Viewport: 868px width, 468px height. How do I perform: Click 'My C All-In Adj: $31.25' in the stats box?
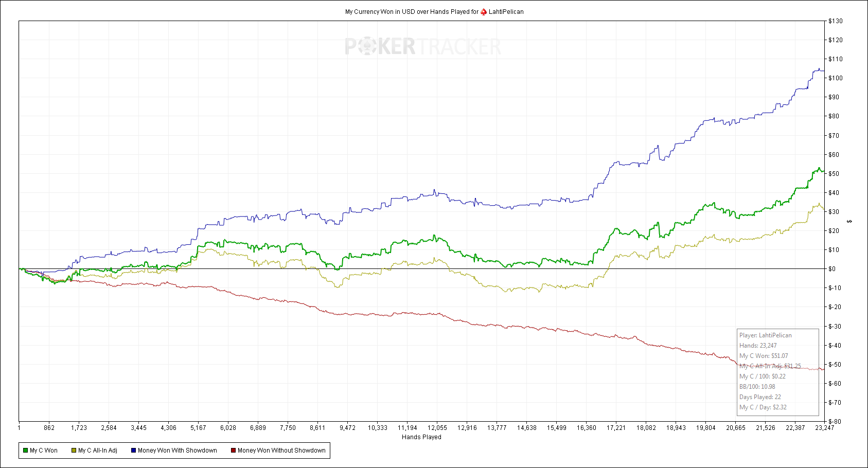tap(770, 366)
